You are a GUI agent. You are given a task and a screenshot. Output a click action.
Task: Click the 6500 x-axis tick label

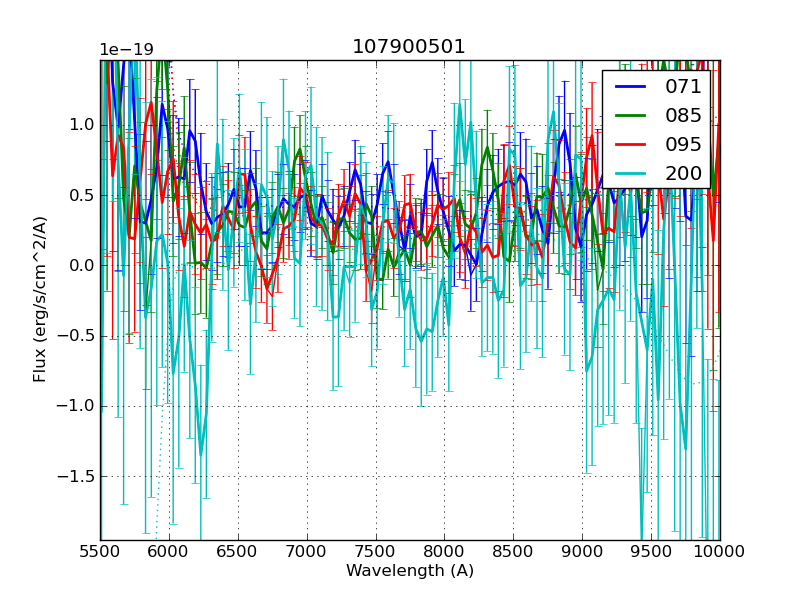click(238, 551)
